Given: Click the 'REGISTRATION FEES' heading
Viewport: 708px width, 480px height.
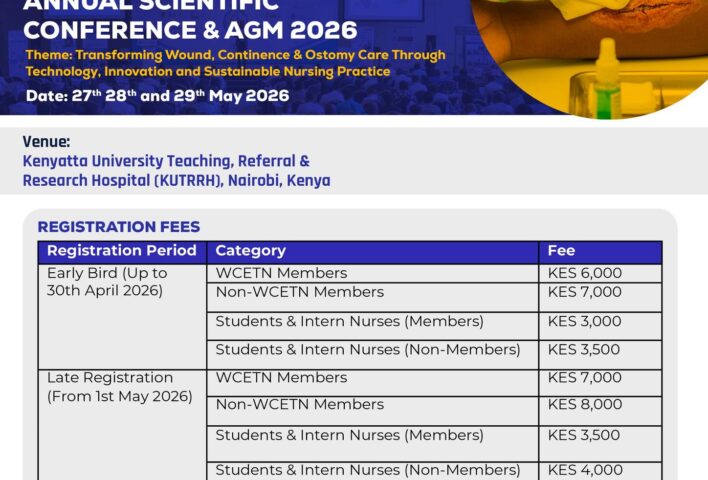Looking at the screenshot, I should point(119,227).
